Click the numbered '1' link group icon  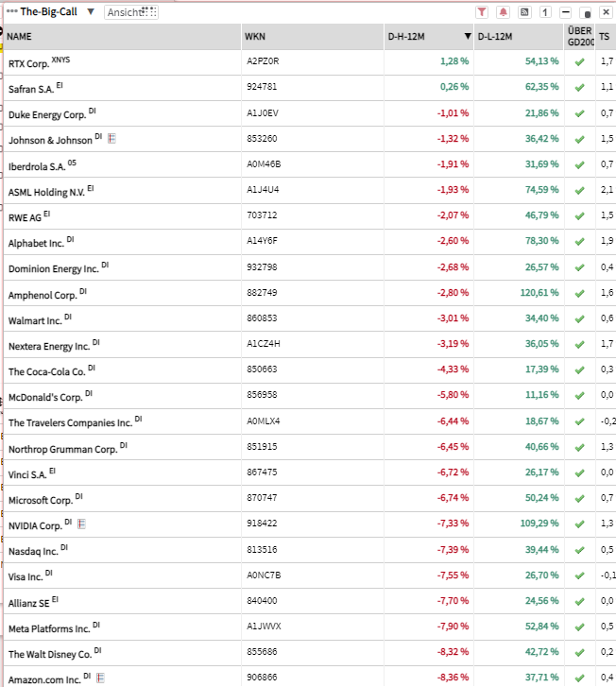click(x=545, y=12)
